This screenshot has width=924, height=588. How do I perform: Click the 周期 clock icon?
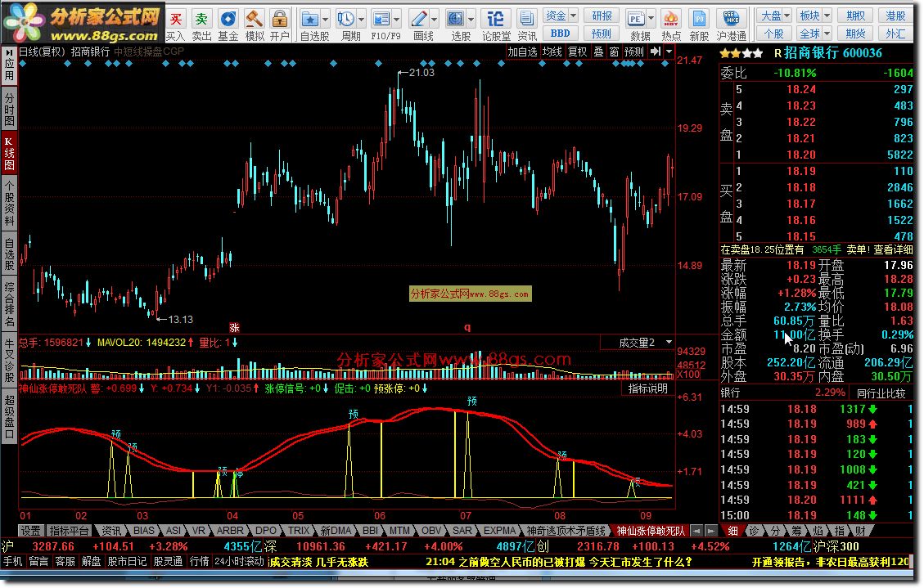pyautogui.click(x=346, y=20)
